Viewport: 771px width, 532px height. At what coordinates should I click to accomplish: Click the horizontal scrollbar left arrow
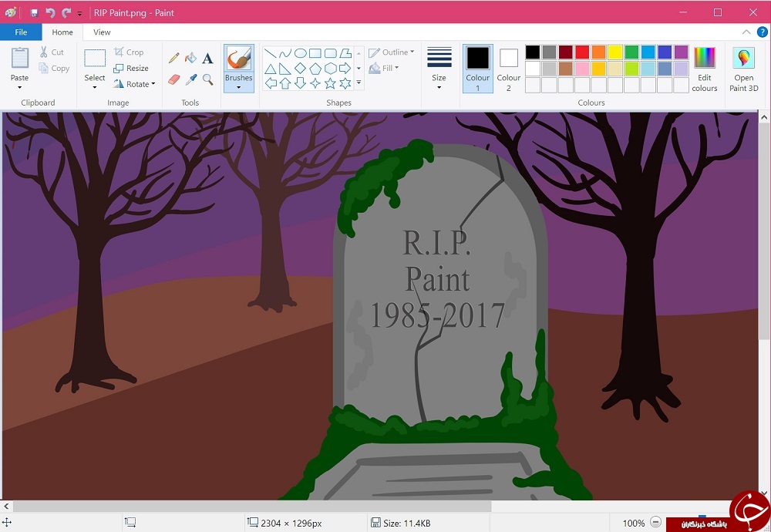(x=6, y=506)
